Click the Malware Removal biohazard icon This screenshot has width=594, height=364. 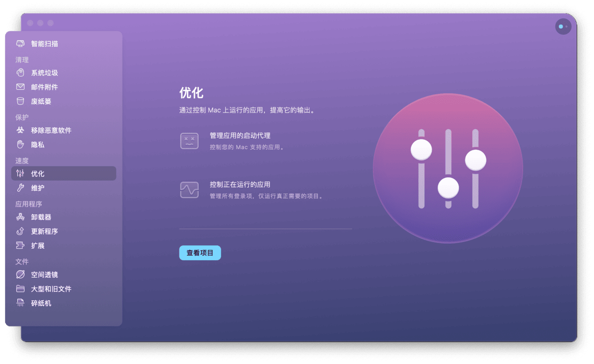20,130
